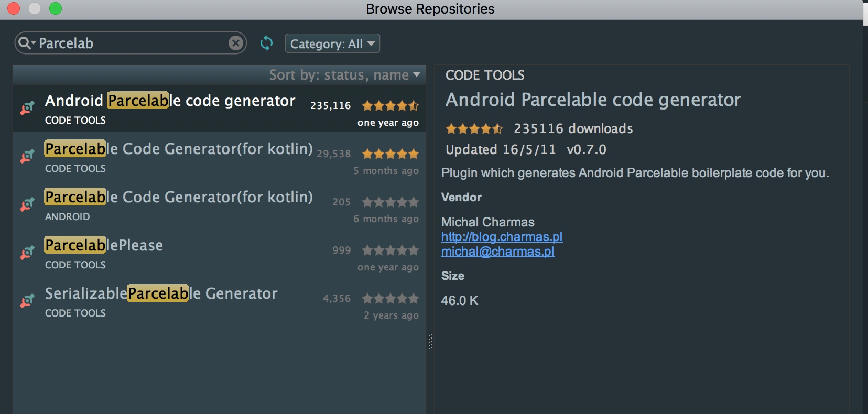Click gray star rating next to 999 downloads
Viewport: 868px width, 414px height.
(390, 250)
